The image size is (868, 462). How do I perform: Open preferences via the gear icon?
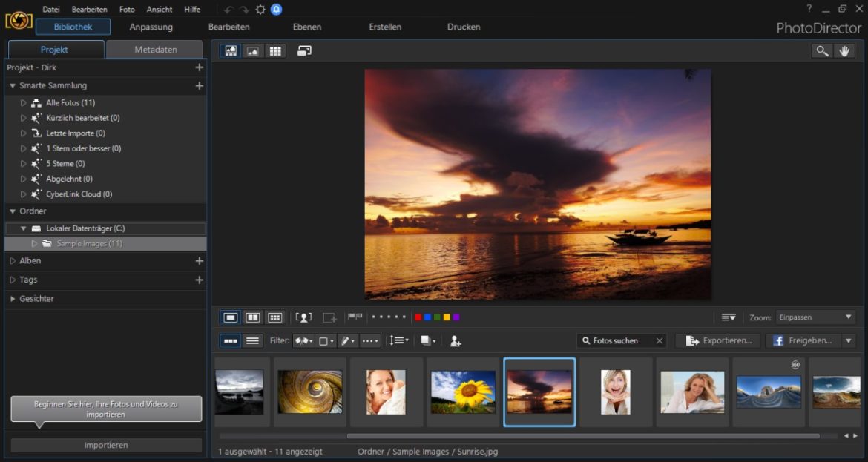pos(260,10)
